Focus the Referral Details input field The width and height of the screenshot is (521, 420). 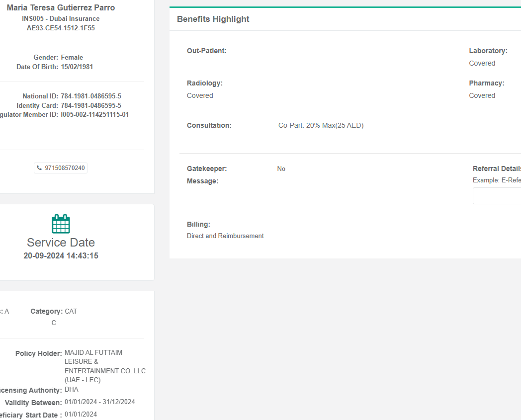497,196
